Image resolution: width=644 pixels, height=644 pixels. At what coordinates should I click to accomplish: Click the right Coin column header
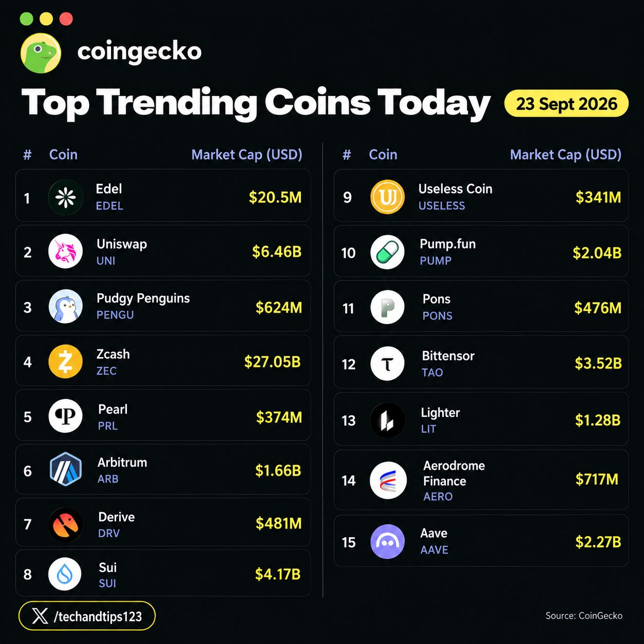pyautogui.click(x=383, y=155)
